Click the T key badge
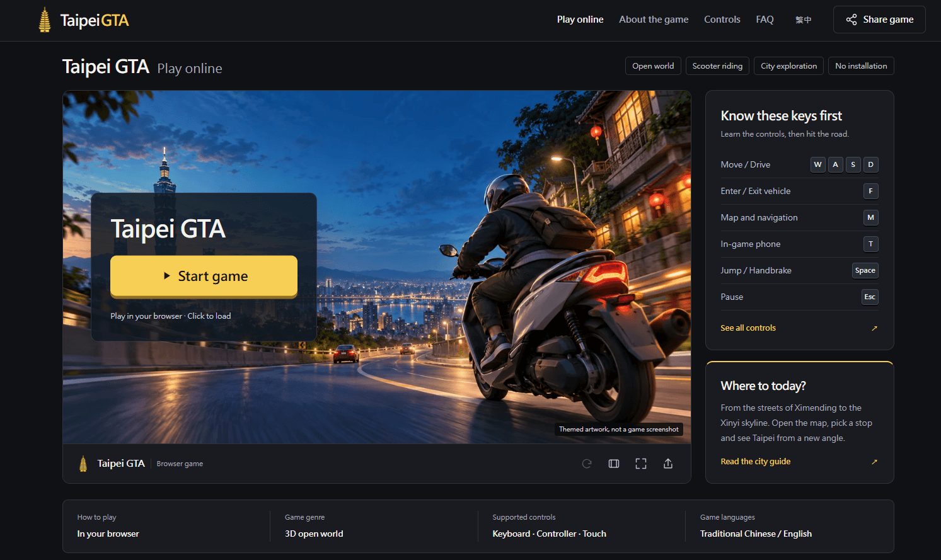 [x=870, y=244]
